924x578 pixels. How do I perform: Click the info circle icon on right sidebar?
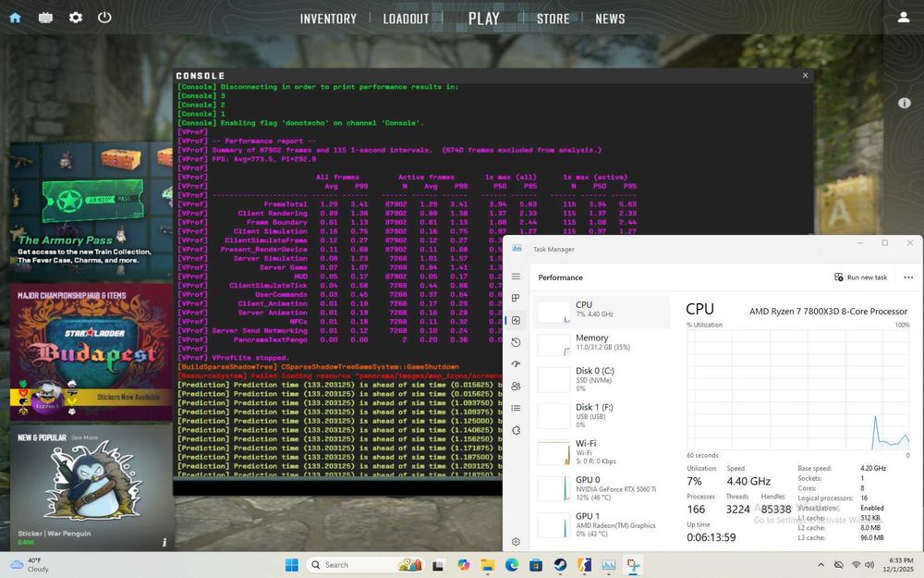coord(904,103)
